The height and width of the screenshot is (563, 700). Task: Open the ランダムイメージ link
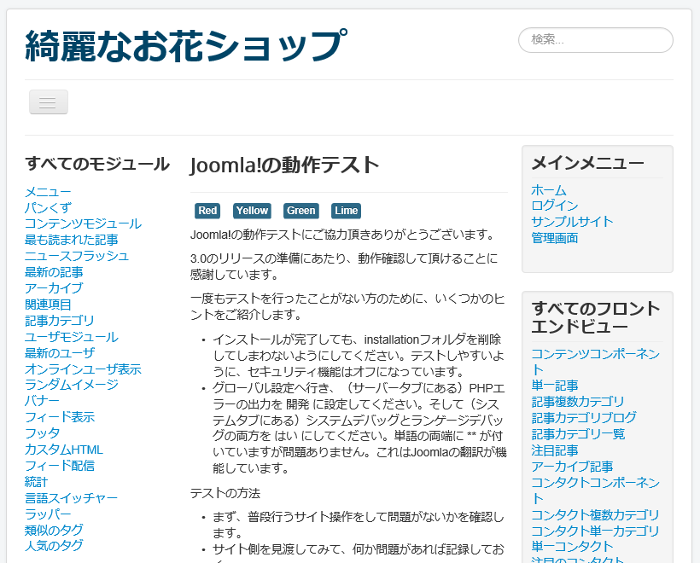click(x=71, y=384)
